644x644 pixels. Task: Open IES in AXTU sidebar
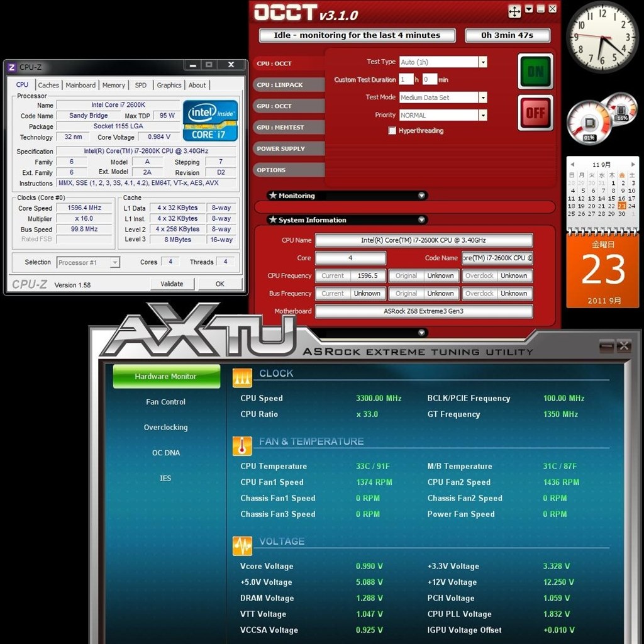click(x=165, y=478)
